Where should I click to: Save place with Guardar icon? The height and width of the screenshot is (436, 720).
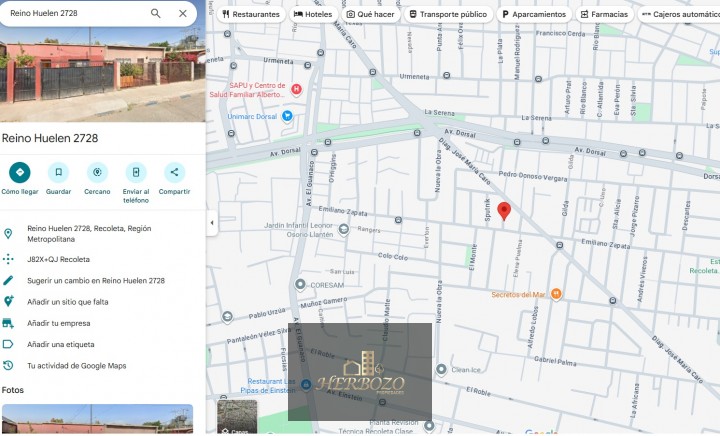coord(58,172)
